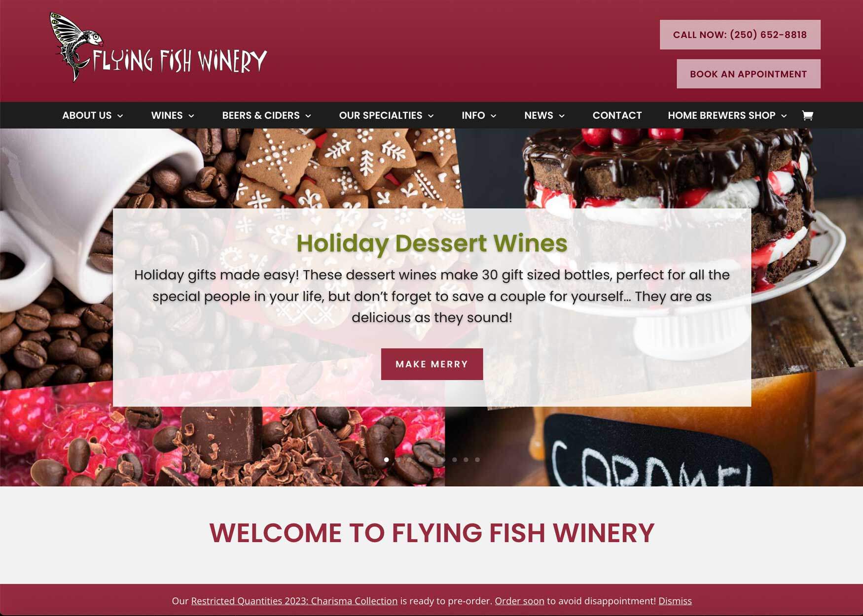Click Book an Appointment button
Image resolution: width=863 pixels, height=616 pixels.
pyautogui.click(x=748, y=74)
